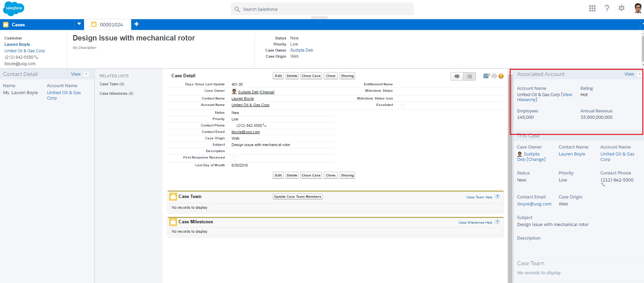Jump to Case Milestones (0) related list

[x=116, y=94]
